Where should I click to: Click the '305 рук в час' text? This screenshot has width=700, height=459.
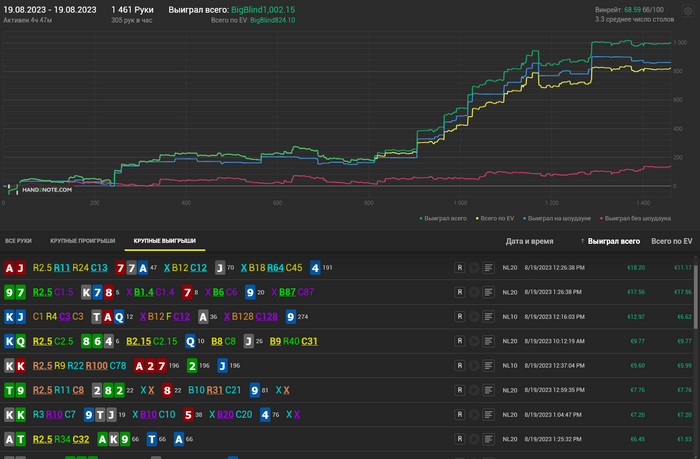click(x=132, y=20)
